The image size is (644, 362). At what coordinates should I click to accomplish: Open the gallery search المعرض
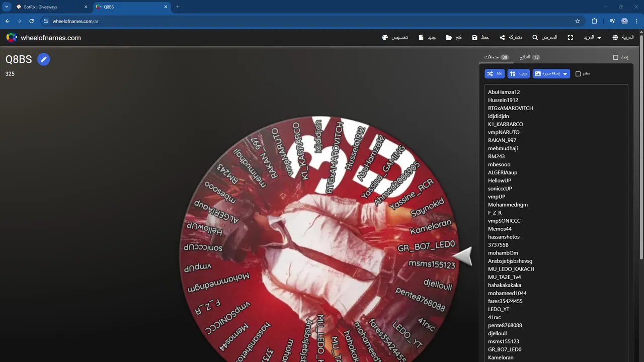tap(545, 38)
